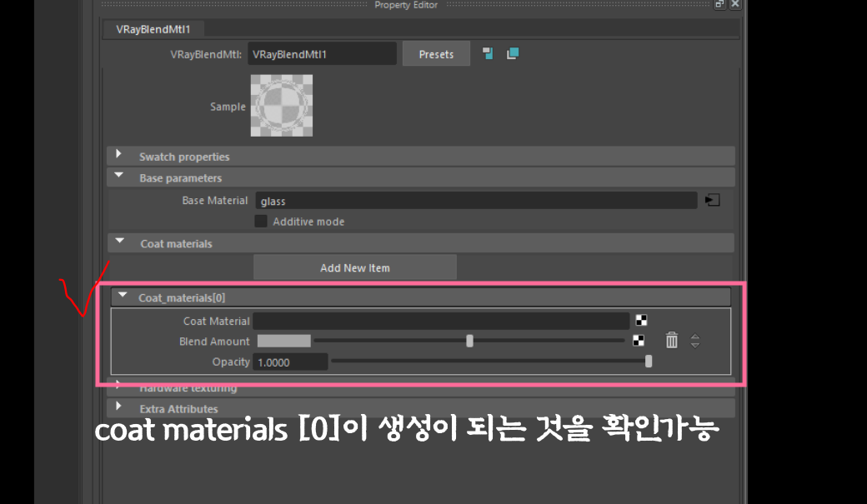Delete Coat_materials[0] with the trash icon
867x504 pixels.
(671, 341)
